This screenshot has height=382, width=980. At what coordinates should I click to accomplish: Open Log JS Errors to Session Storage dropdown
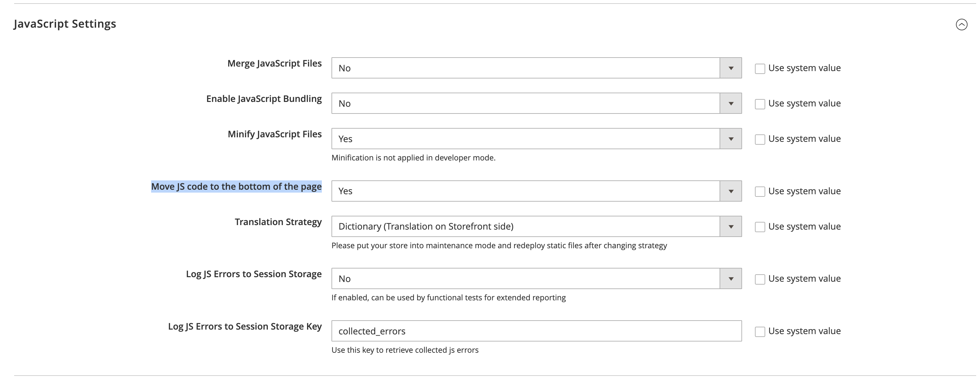[536, 278]
